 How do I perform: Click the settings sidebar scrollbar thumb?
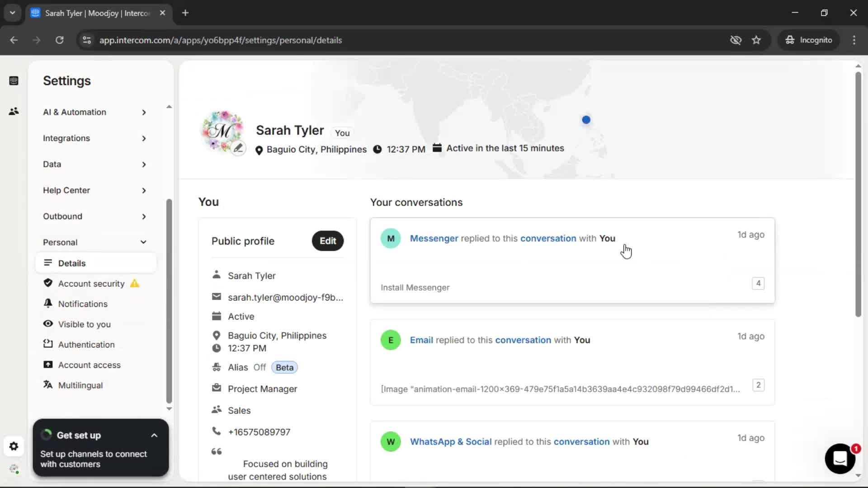[x=169, y=300]
